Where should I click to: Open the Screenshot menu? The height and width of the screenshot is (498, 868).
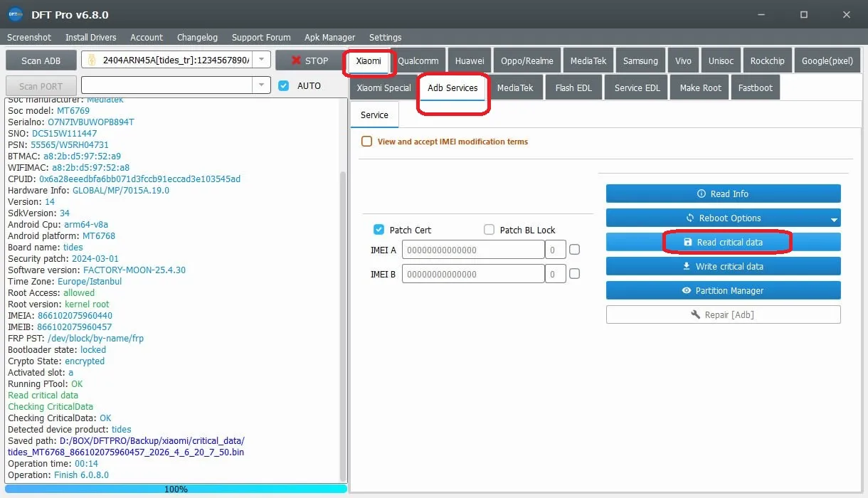pos(29,37)
